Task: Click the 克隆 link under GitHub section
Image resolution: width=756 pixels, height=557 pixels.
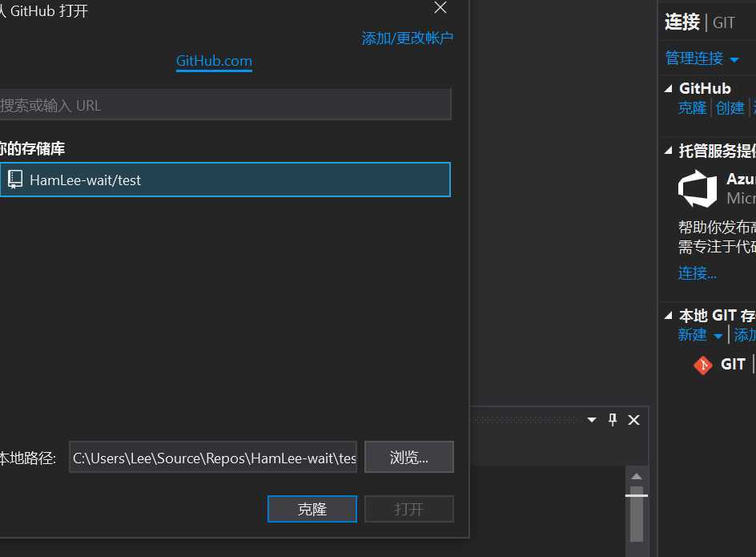Action: 693,107
